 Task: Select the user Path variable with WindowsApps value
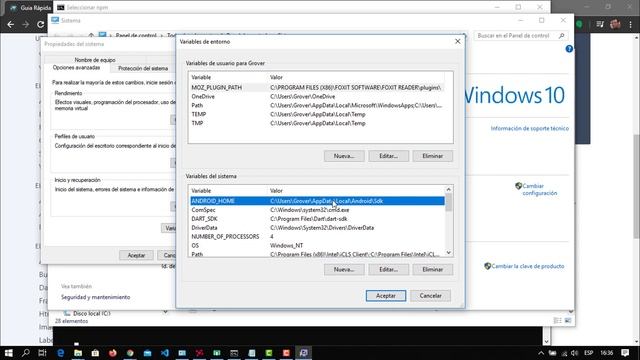click(317, 105)
